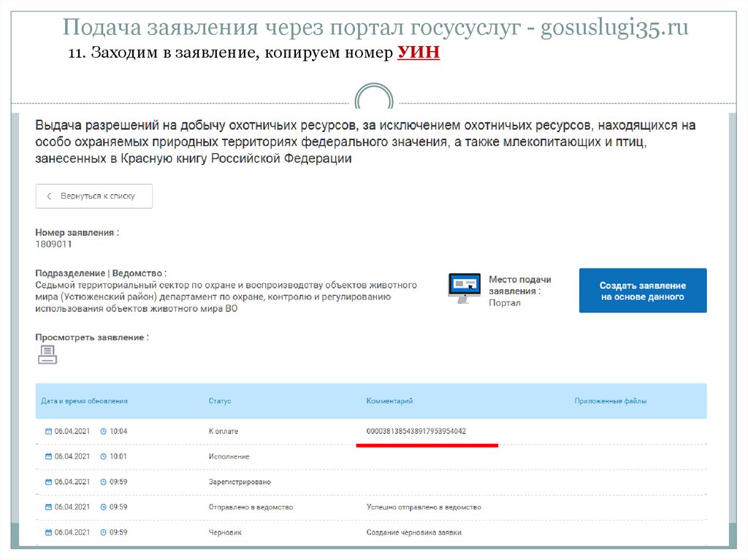Click the 'Портал' submission place value
Viewport: 748px width, 560px height.
504,303
